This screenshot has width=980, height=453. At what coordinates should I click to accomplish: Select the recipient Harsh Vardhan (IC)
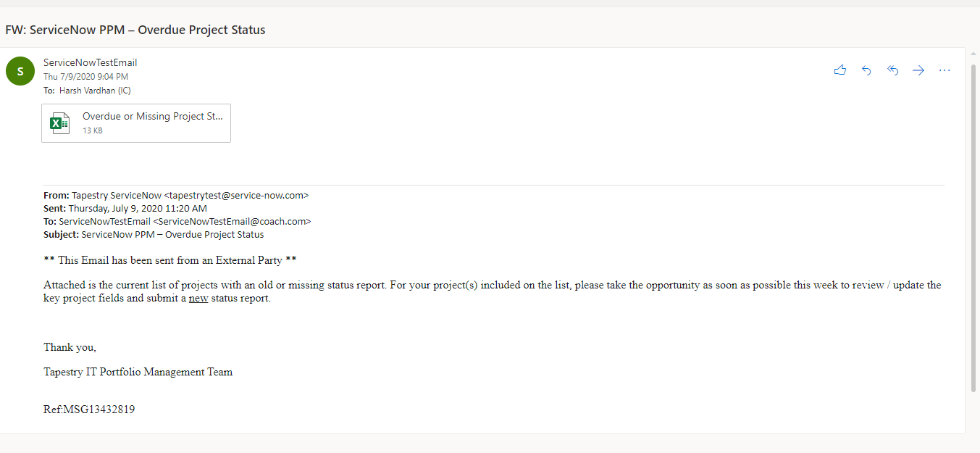click(95, 90)
